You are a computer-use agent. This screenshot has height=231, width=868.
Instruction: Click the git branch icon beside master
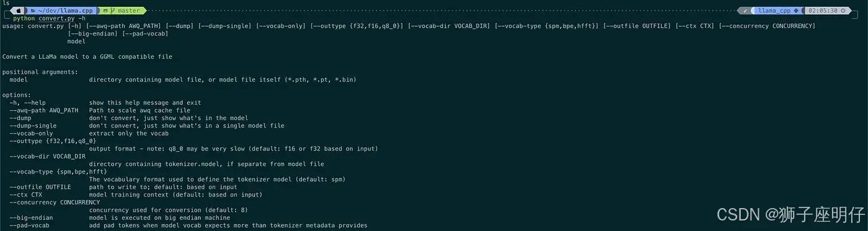tap(113, 11)
